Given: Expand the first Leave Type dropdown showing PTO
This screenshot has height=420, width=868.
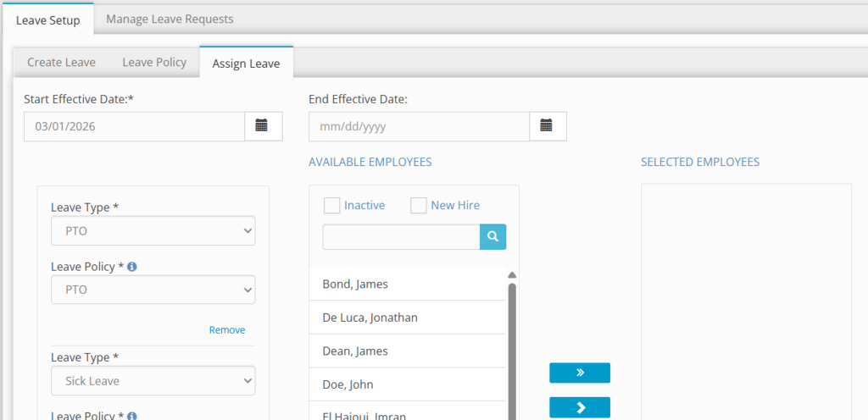Looking at the screenshot, I should click(153, 230).
